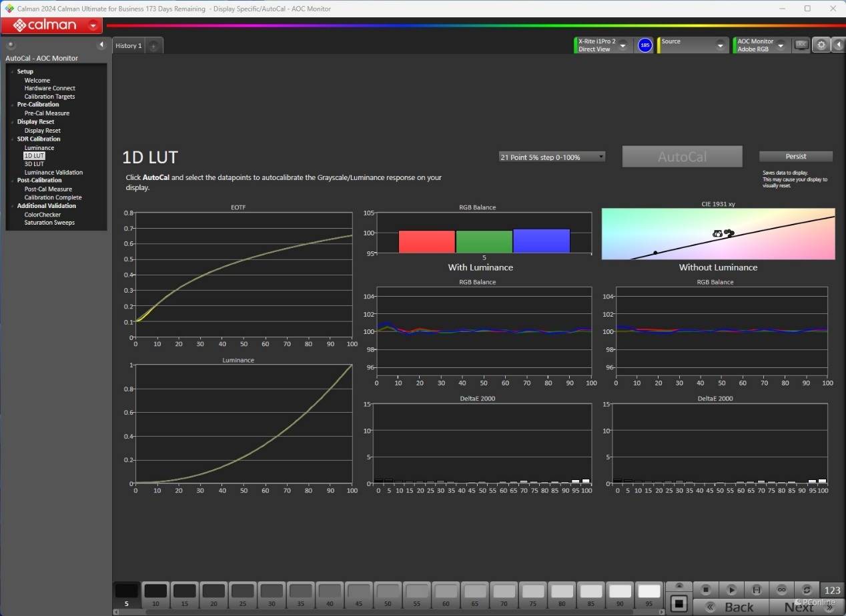This screenshot has height=616, width=846.
Task: Click the single-read bracket icon
Action: click(x=756, y=590)
